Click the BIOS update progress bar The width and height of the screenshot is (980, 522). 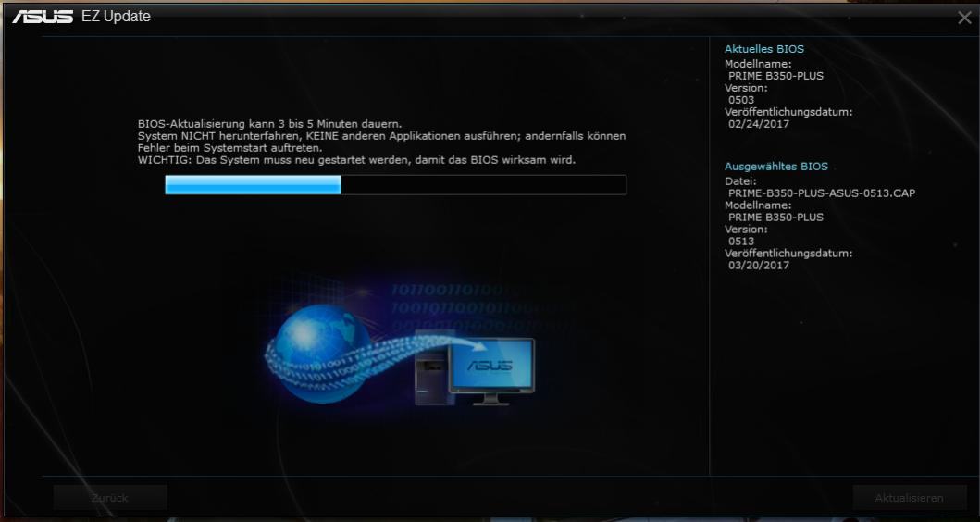click(396, 184)
